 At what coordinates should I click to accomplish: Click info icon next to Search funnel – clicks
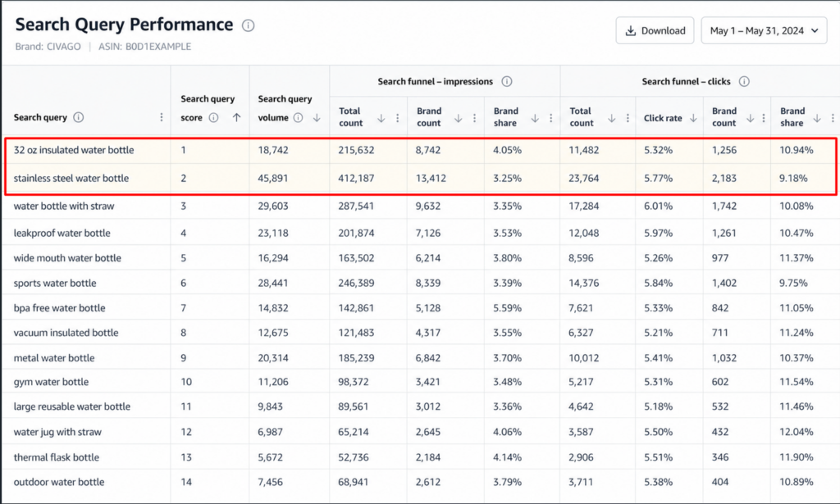pos(744,81)
